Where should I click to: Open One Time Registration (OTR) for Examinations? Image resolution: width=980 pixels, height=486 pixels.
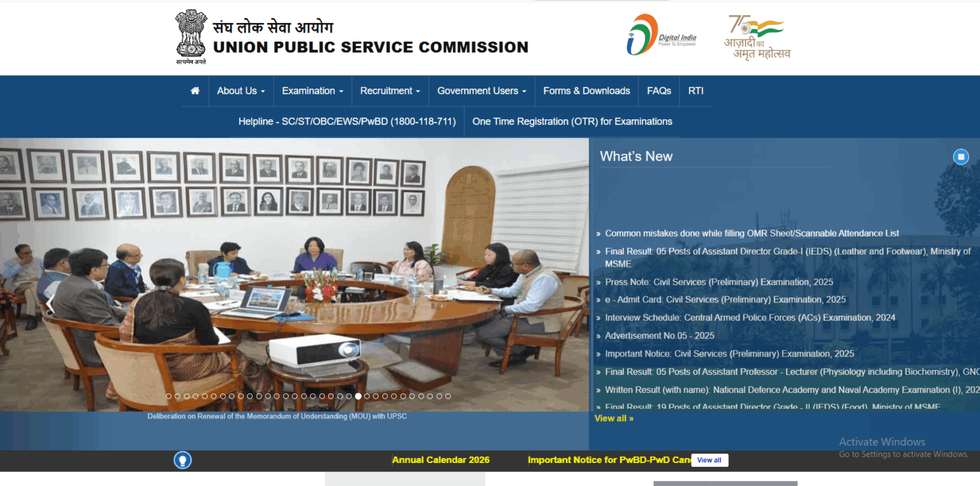point(572,121)
